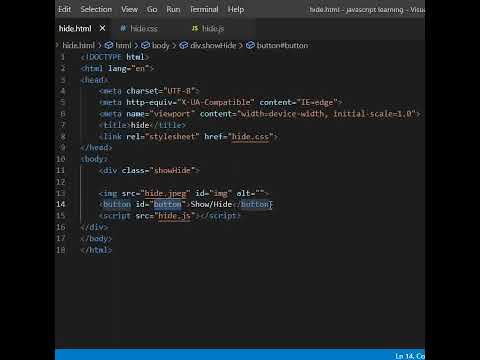Click the chevron after hide.html breadcrumb
Image resolution: width=480 pixels, height=360 pixels.
tap(99, 45)
